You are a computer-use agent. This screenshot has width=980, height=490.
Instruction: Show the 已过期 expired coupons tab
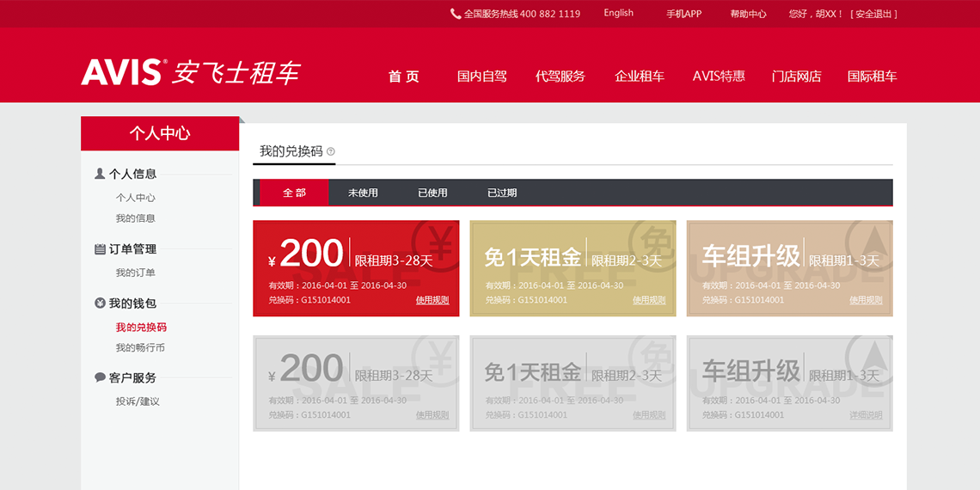502,193
